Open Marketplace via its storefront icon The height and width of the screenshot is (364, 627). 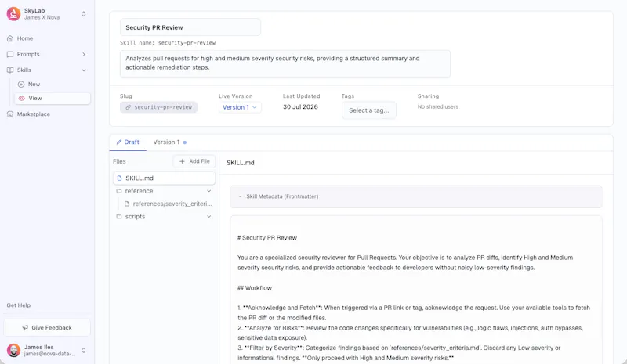(x=10, y=114)
